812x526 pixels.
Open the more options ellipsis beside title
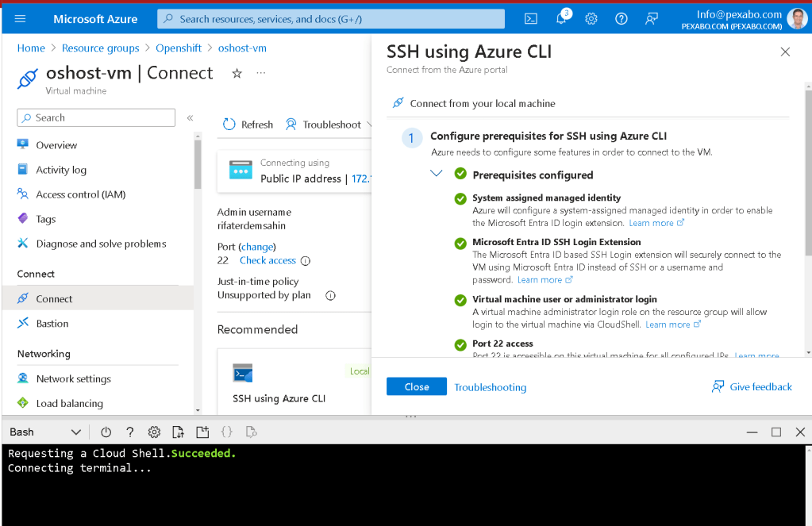point(261,73)
